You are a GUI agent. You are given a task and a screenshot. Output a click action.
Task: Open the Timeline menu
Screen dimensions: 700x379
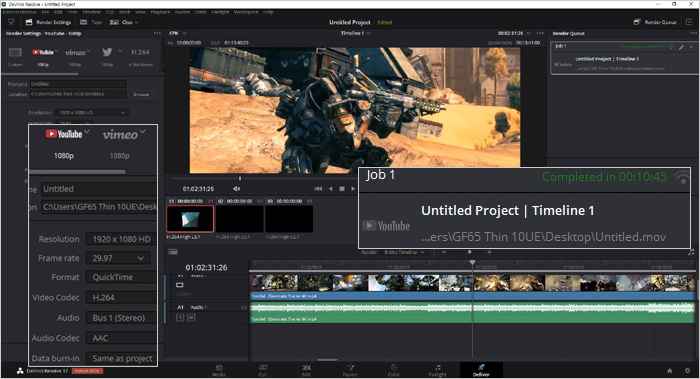coord(91,12)
